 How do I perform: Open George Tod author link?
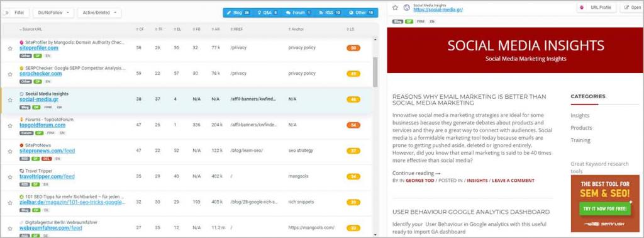[419, 181]
